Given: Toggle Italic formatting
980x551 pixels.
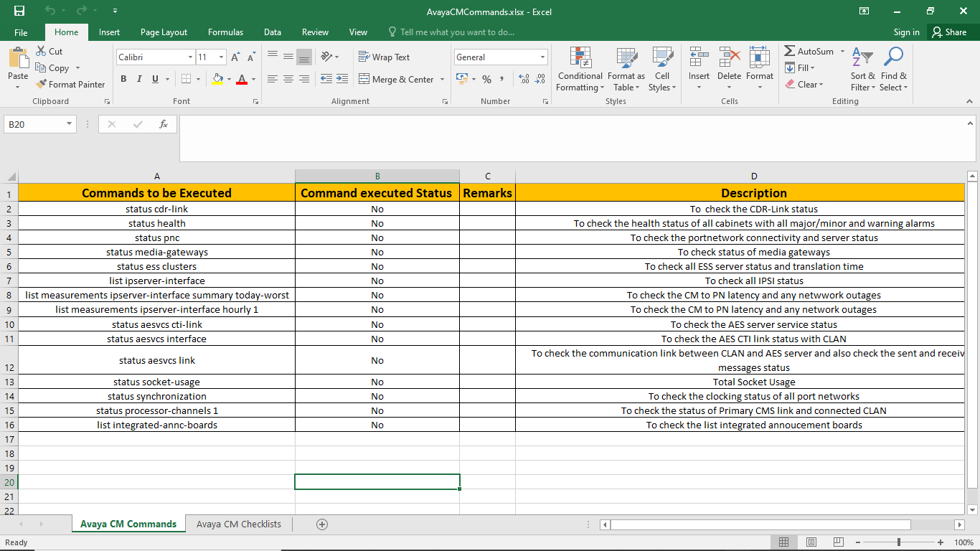Looking at the screenshot, I should pyautogui.click(x=139, y=79).
